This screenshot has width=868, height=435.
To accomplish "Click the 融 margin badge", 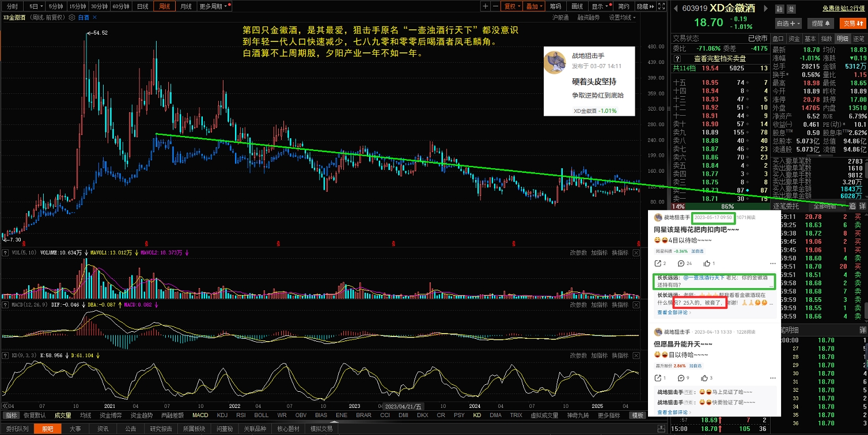I will [779, 9].
